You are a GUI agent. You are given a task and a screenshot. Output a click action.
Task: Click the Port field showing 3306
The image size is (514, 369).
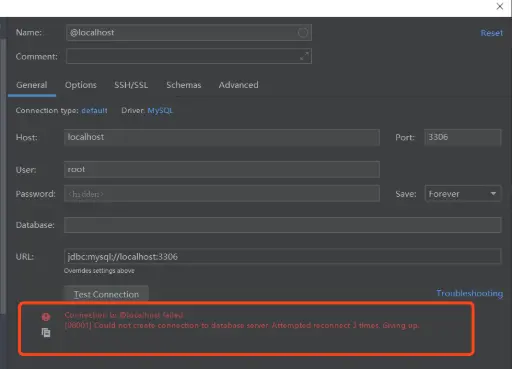[x=463, y=137]
